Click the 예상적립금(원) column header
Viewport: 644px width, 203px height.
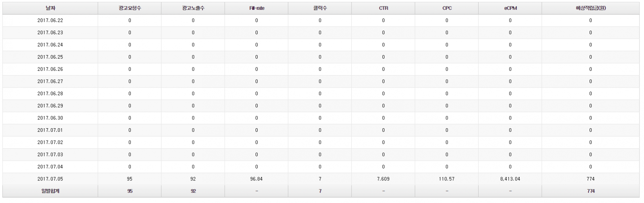(590, 8)
